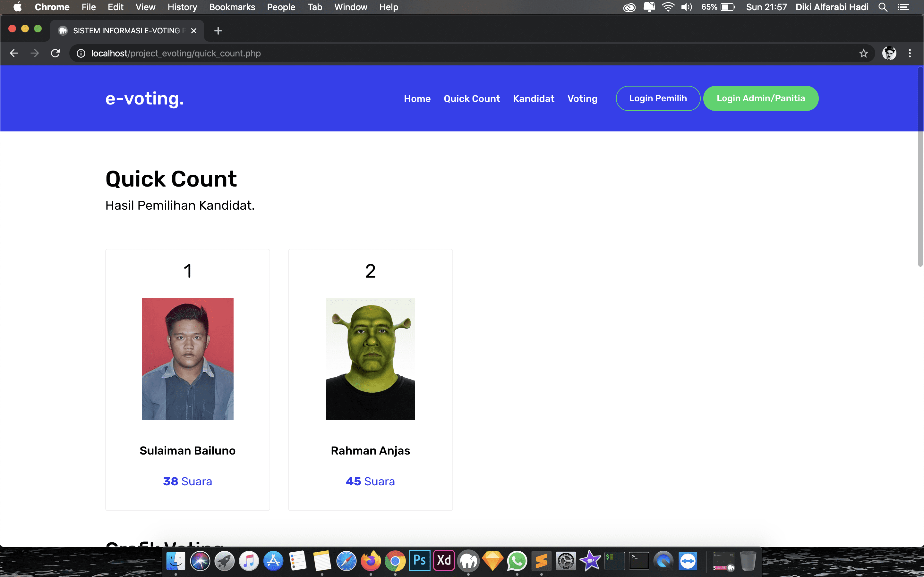Open Chrome's three-dot menu
Screen dimensions: 924x577
[x=910, y=54]
